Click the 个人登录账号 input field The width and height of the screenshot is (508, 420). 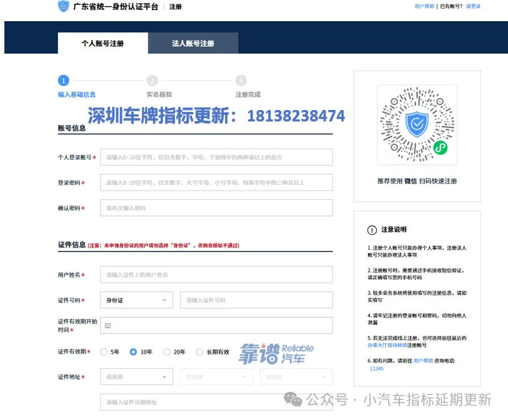pos(216,157)
